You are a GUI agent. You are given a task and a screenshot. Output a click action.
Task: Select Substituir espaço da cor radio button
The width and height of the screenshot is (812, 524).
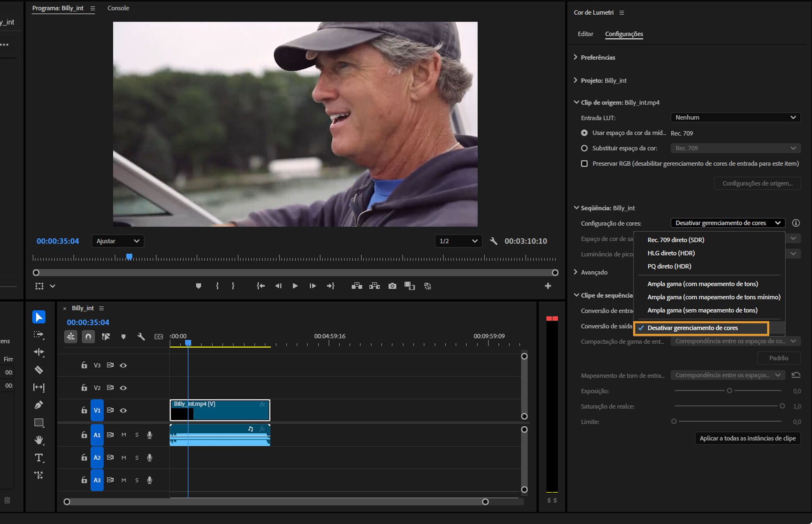pos(584,148)
